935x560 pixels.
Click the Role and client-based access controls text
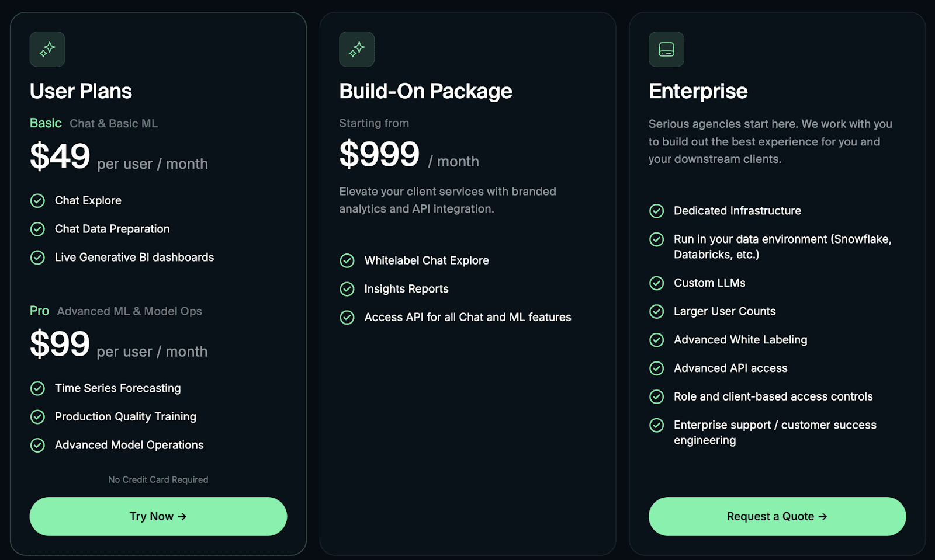[773, 396]
